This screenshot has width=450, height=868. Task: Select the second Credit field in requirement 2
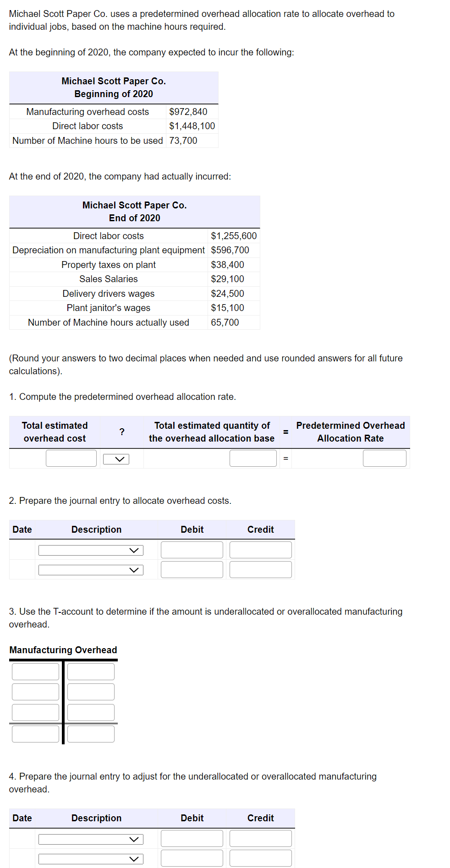coord(260,569)
